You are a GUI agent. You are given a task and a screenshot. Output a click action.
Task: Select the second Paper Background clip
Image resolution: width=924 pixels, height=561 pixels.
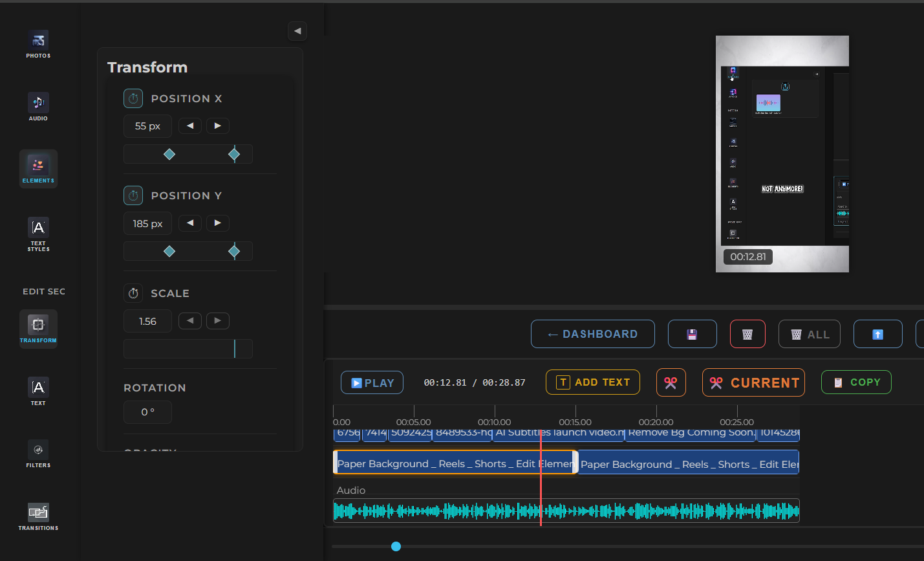coord(689,463)
